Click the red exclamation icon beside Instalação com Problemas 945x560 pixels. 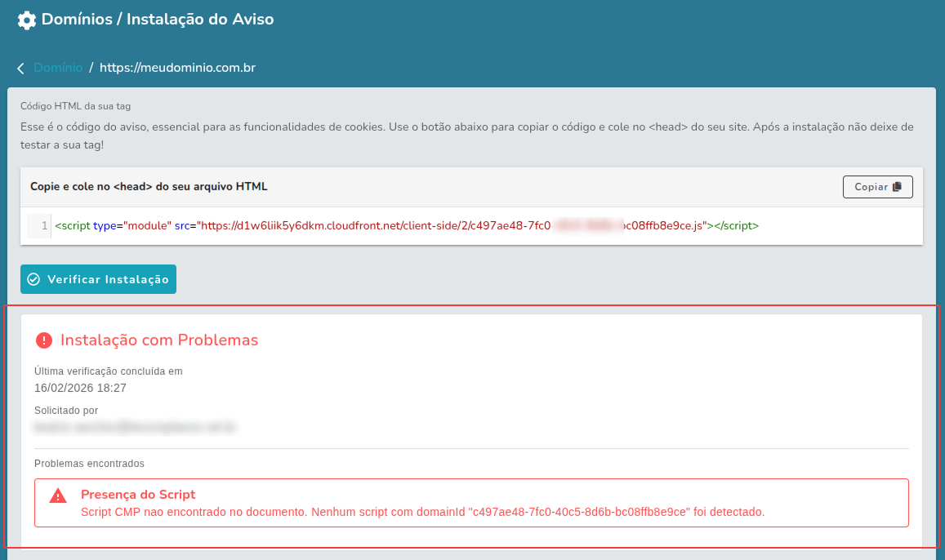pos(44,339)
